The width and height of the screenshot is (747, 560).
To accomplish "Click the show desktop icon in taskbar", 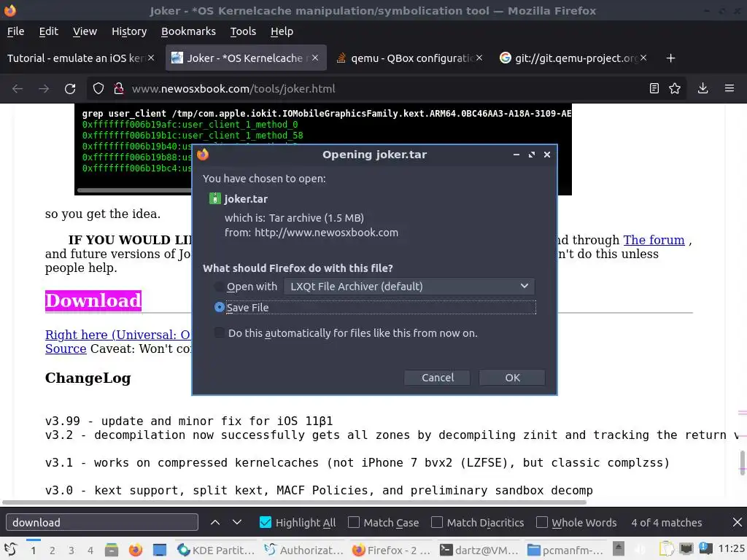I will (x=160, y=550).
